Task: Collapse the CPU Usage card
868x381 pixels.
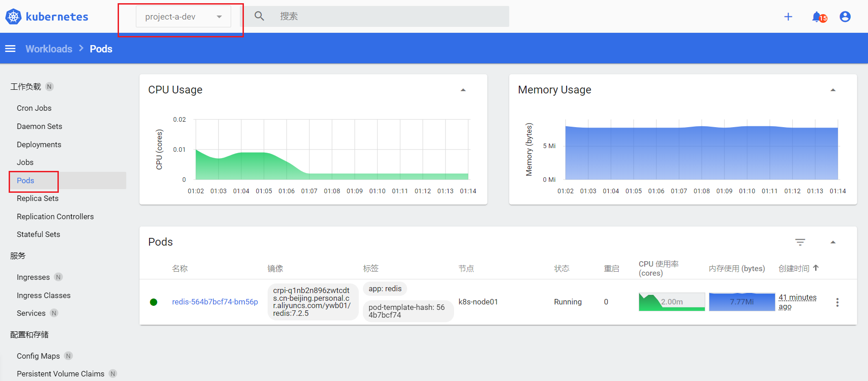Action: click(x=463, y=90)
